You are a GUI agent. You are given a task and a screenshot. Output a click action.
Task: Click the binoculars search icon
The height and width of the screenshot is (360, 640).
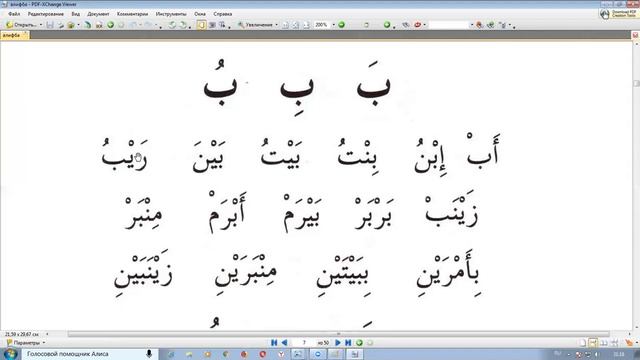(406, 25)
